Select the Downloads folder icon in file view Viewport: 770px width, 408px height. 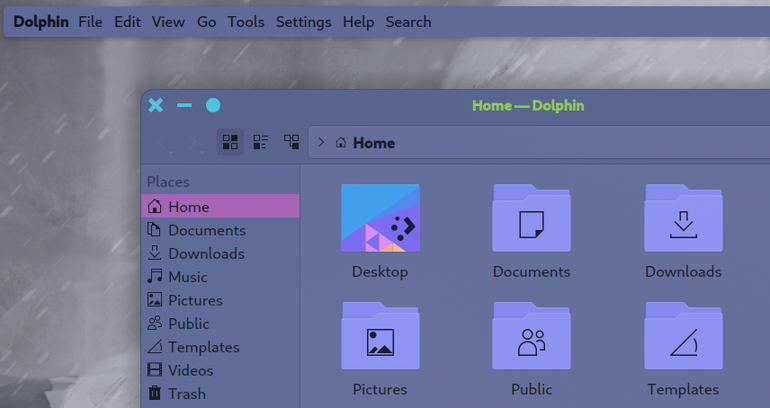[x=684, y=218]
